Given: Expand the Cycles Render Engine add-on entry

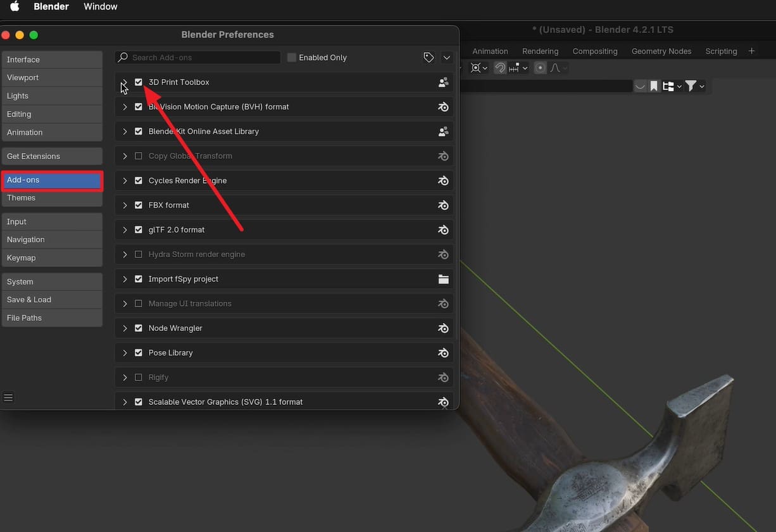Looking at the screenshot, I should coord(124,180).
